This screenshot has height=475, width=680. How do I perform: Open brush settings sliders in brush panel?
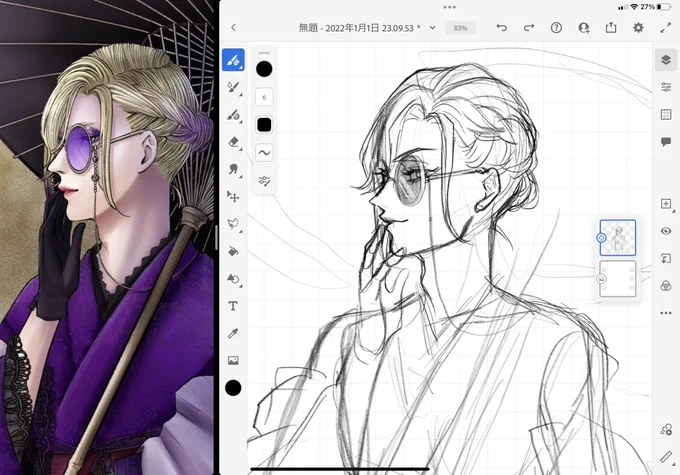pos(264,180)
